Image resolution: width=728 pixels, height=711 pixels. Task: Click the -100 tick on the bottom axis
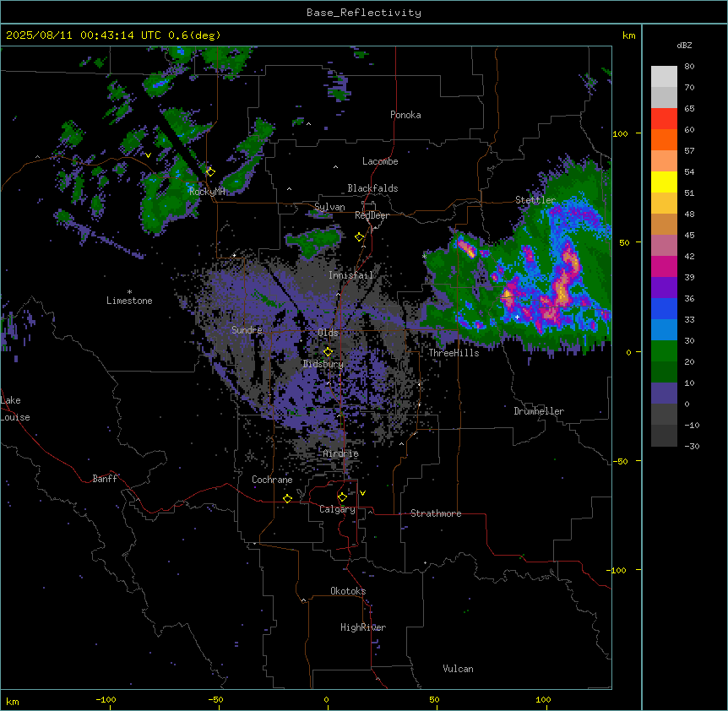(x=106, y=699)
